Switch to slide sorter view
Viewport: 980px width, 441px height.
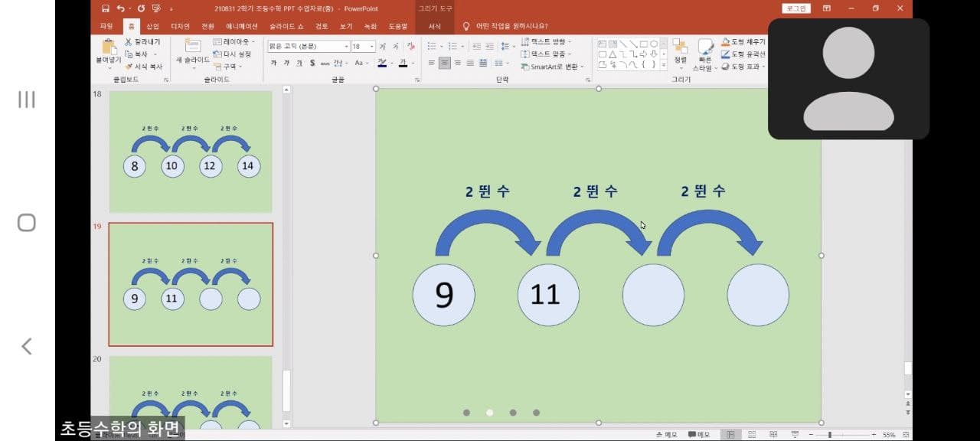tap(752, 434)
